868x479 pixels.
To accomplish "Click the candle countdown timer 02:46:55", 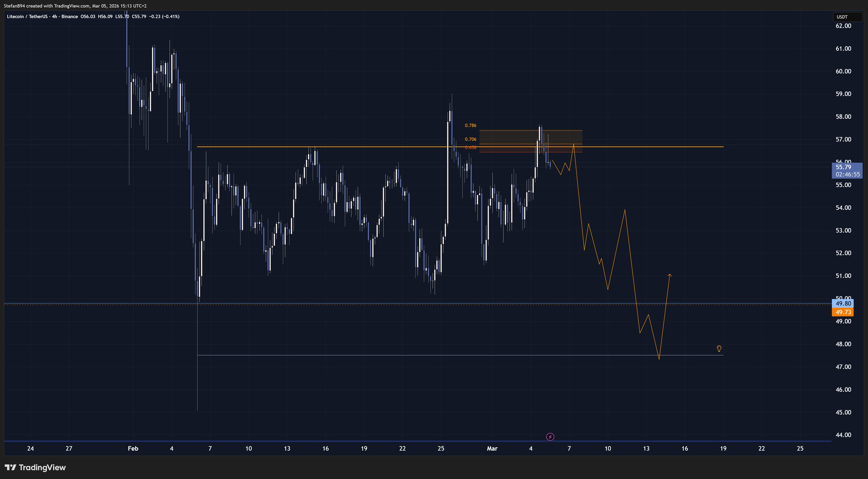I will point(847,174).
